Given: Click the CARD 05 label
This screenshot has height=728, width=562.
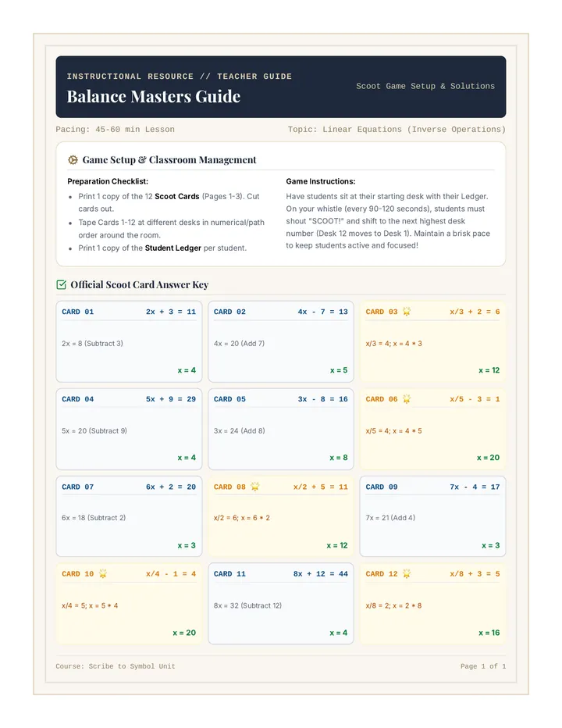Looking at the screenshot, I should tap(229, 399).
